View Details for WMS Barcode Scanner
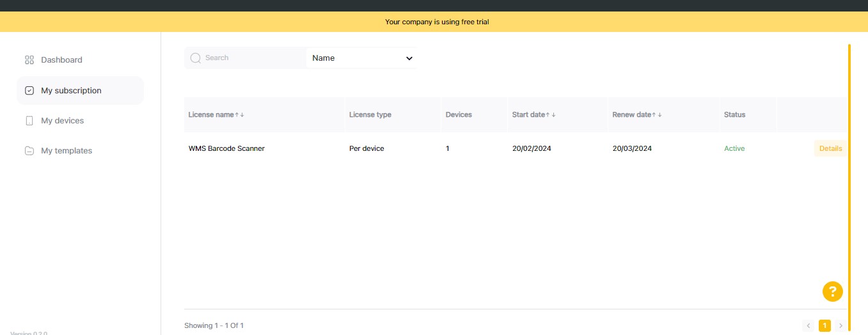 (830, 148)
